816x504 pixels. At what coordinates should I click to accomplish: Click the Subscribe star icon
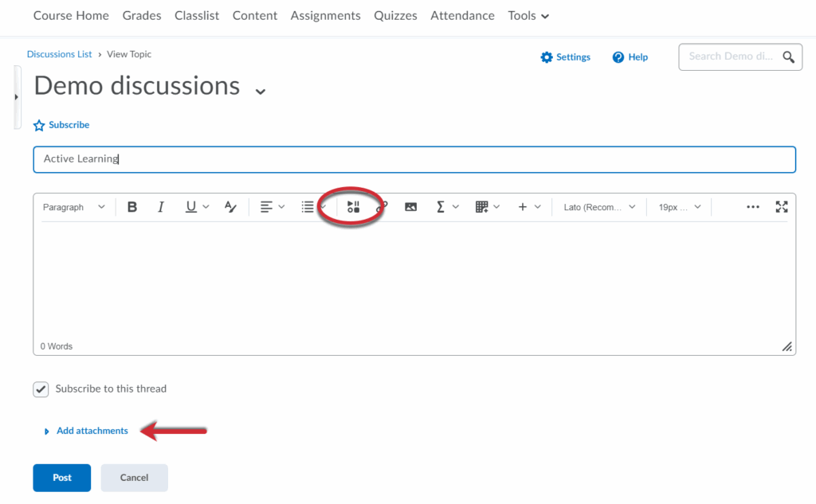[x=39, y=126]
